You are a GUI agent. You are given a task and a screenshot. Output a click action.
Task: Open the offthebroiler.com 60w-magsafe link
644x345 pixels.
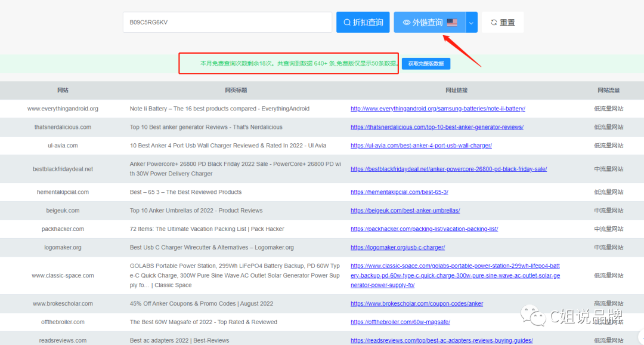(x=400, y=322)
